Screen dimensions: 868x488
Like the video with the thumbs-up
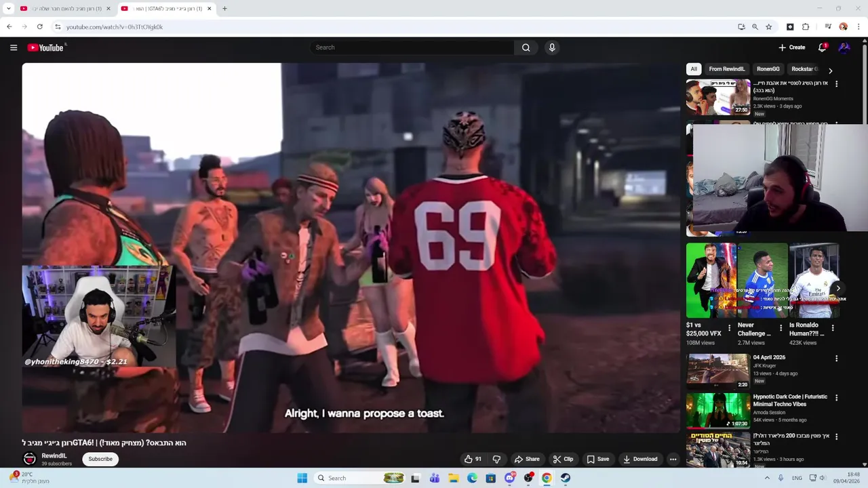click(473, 459)
